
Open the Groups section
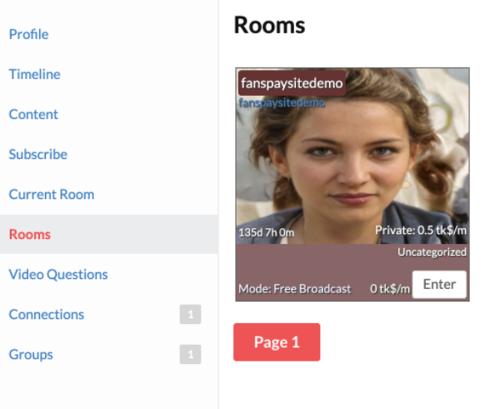click(31, 354)
